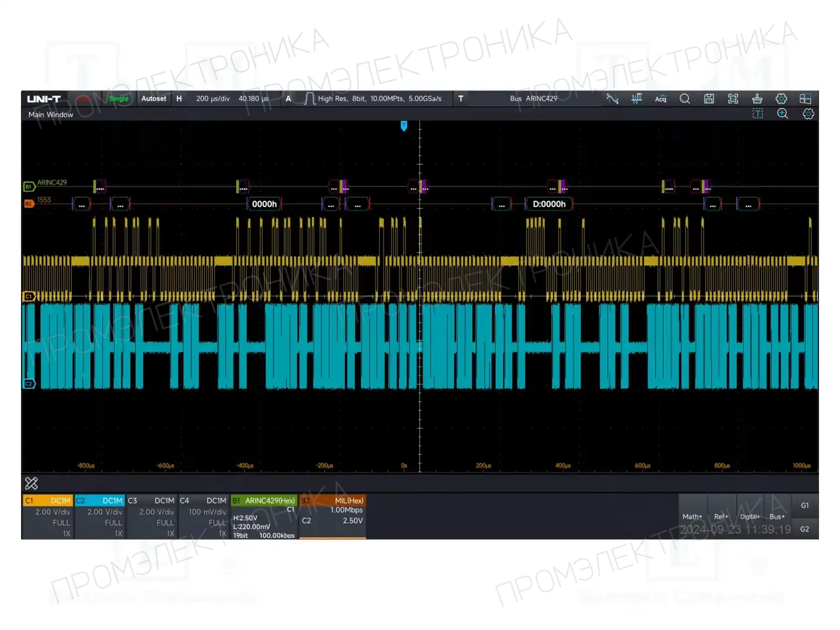This screenshot has width=840, height=630.
Task: Click the UNI-T logo
Action: 44,99
